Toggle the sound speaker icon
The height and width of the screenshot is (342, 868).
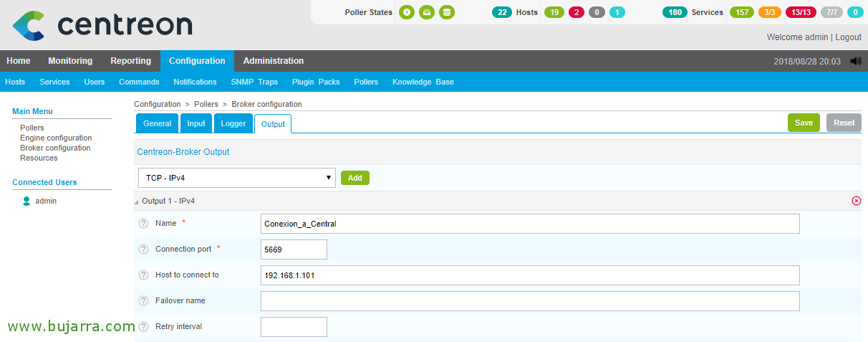856,62
